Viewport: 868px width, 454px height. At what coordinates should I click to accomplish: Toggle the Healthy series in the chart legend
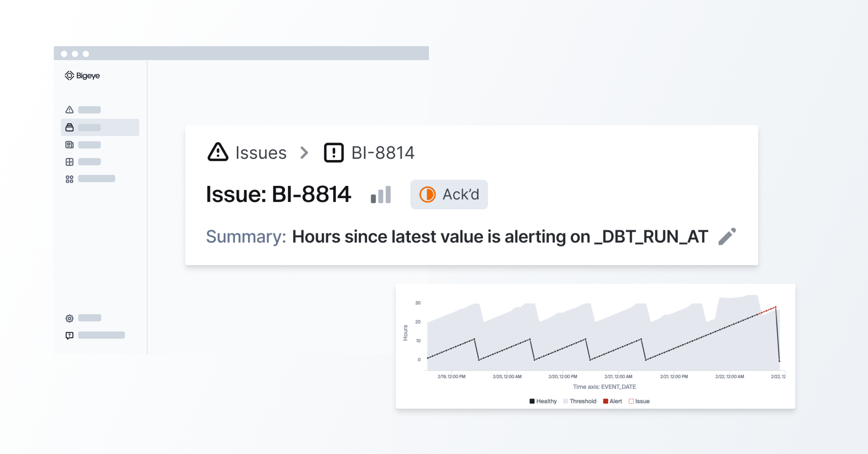click(x=543, y=401)
